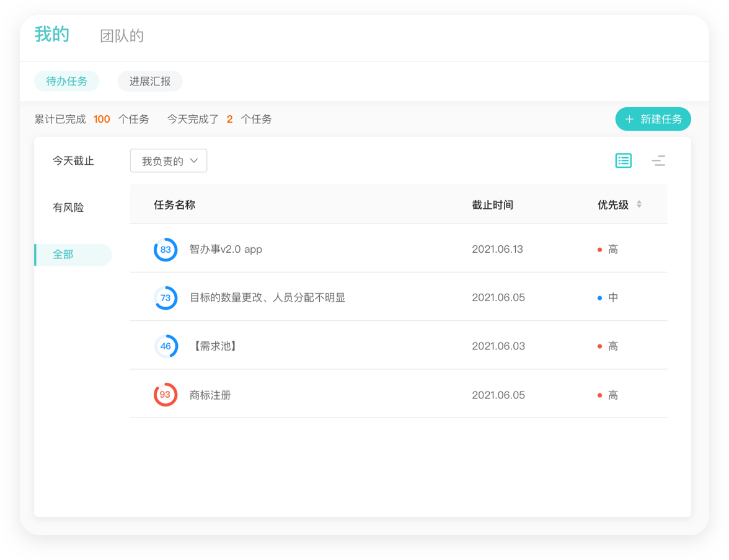Switch to list view icon
Image resolution: width=729 pixels, height=560 pixels.
pos(624,161)
